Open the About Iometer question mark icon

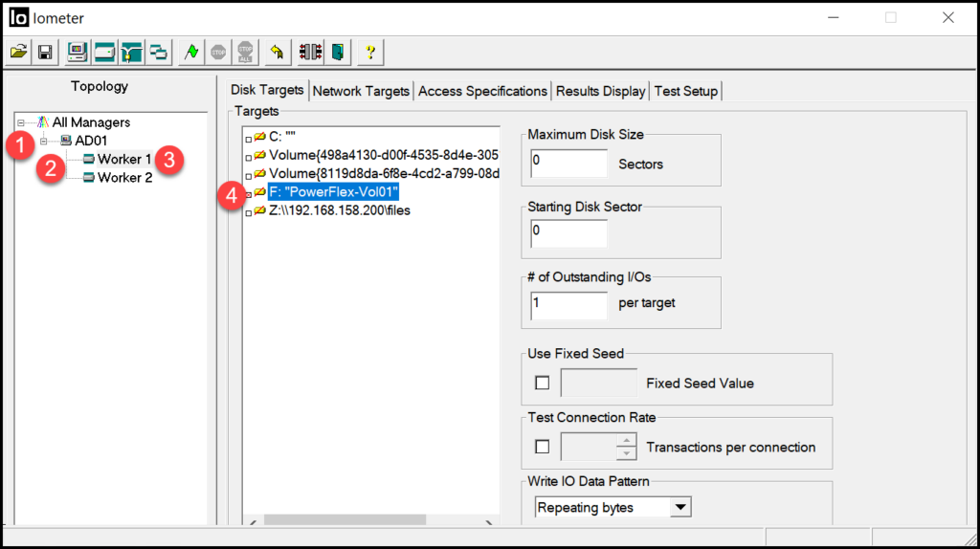click(x=370, y=52)
